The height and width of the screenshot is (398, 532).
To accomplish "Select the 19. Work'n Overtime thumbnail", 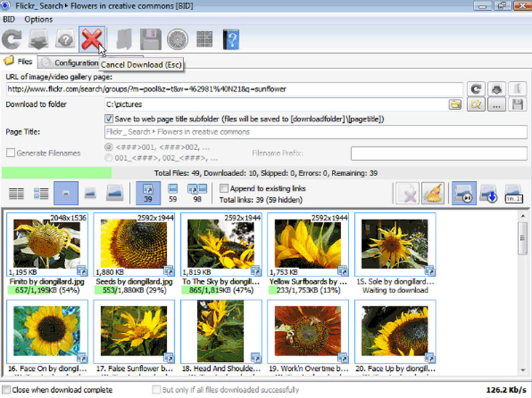I will pyautogui.click(x=308, y=331).
